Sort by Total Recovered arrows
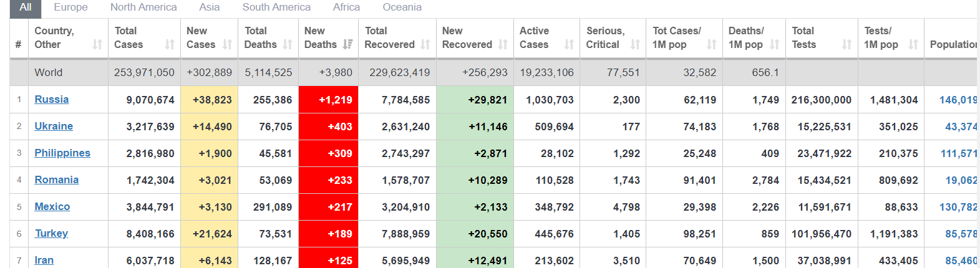The image size is (980, 268). [x=425, y=45]
